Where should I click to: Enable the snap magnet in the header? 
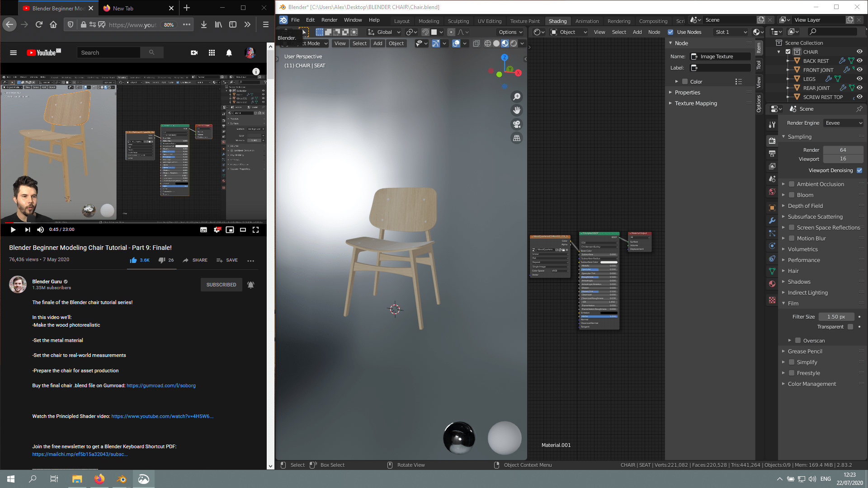pyautogui.click(x=425, y=32)
